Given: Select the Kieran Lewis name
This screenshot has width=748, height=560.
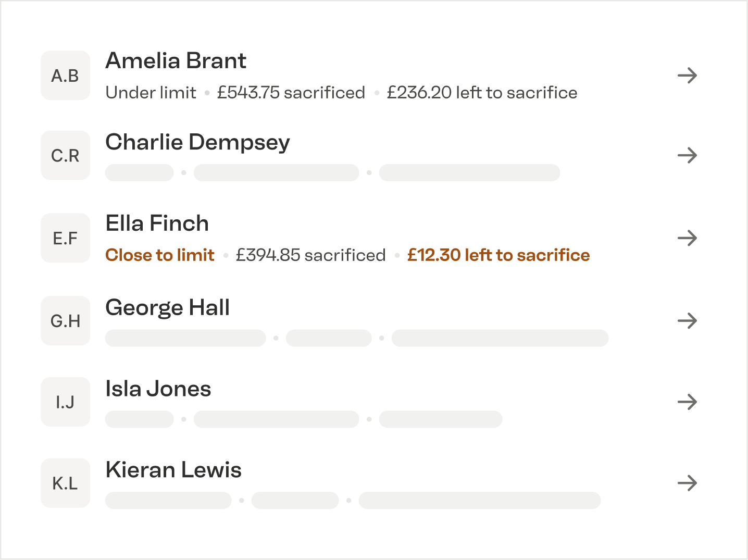Looking at the screenshot, I should tap(173, 470).
